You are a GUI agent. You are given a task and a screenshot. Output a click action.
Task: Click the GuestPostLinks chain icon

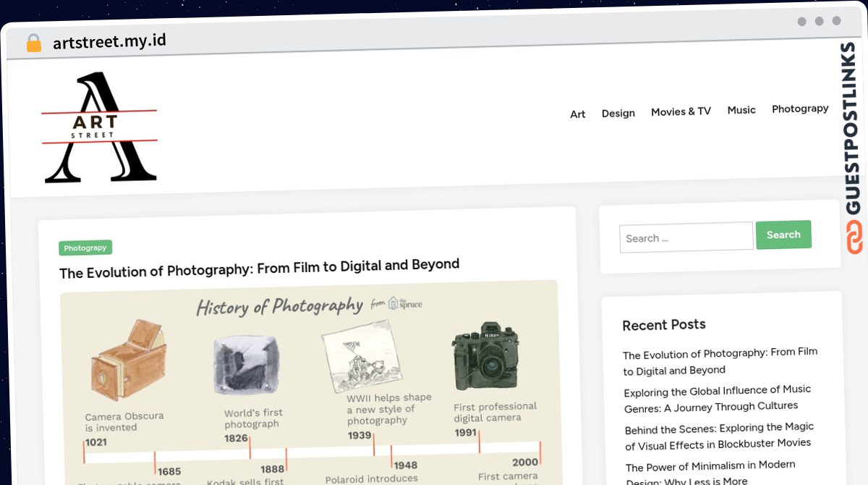tap(854, 237)
